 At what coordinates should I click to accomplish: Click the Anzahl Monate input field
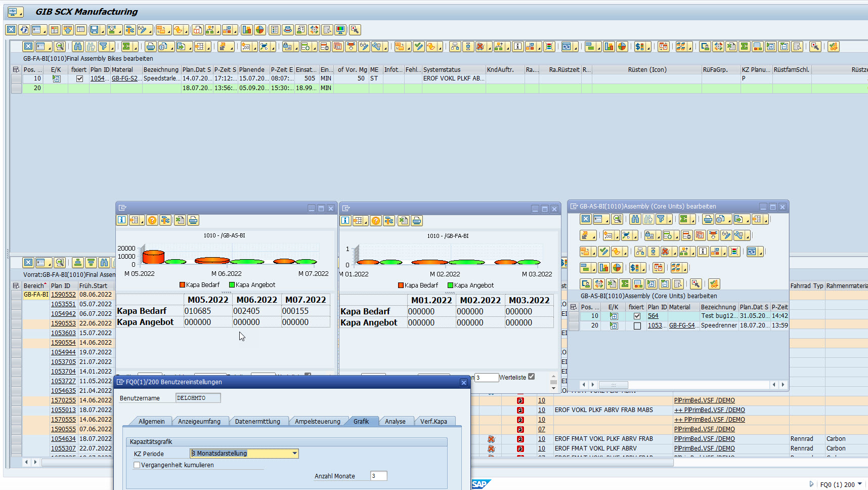point(378,476)
